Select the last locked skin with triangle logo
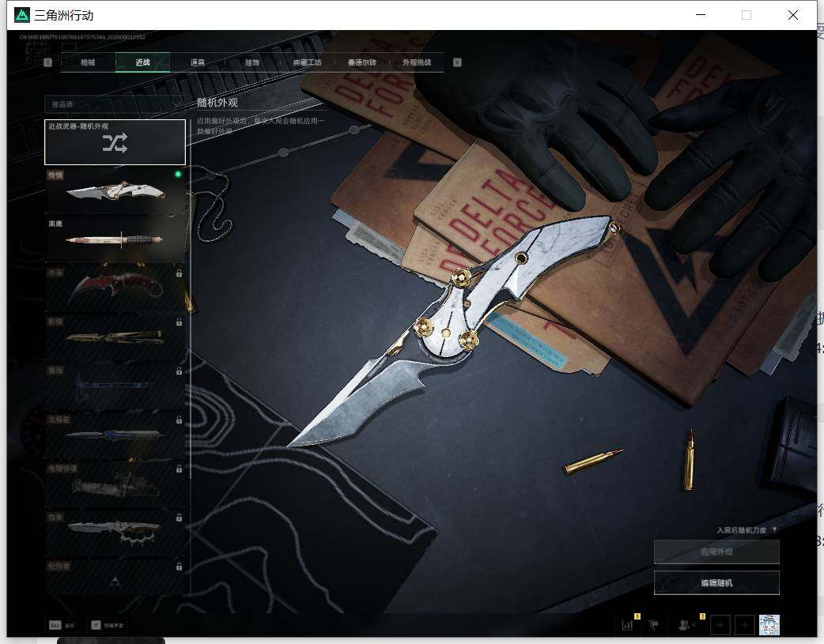 [115, 577]
